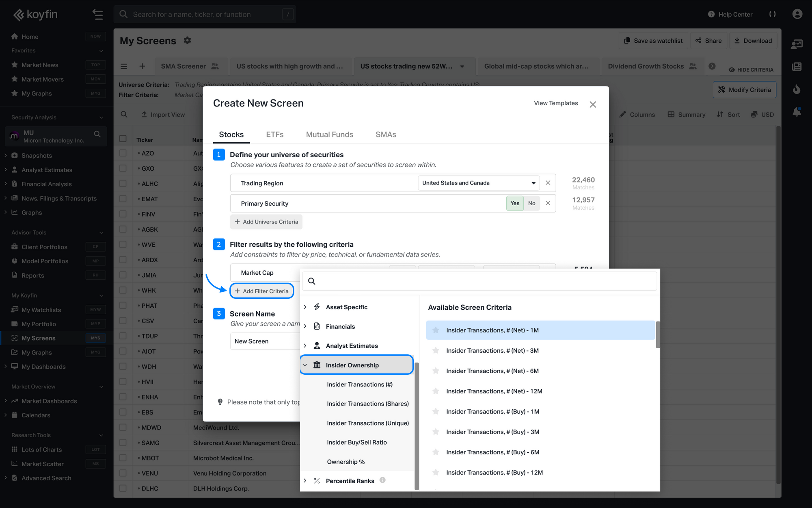Click the fullscreen collapse icon
812x508 pixels.
click(x=772, y=14)
